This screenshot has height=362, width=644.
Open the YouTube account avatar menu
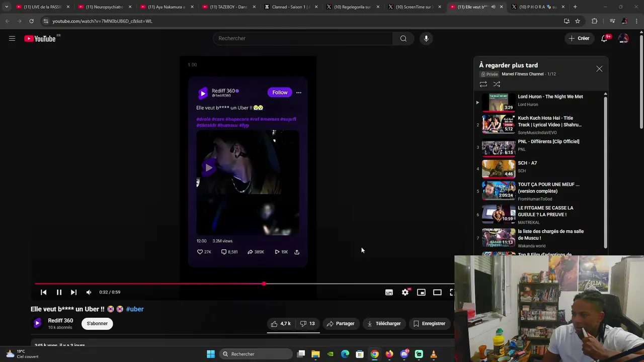[x=623, y=38]
